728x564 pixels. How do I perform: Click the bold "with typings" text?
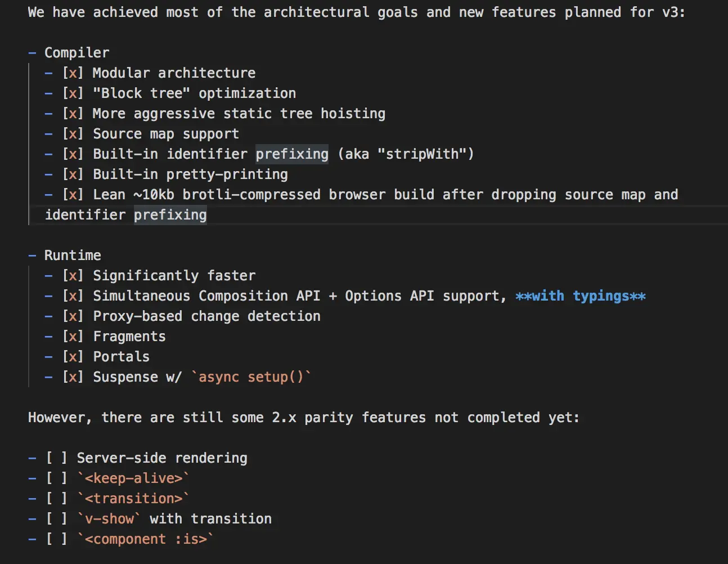pos(581,296)
